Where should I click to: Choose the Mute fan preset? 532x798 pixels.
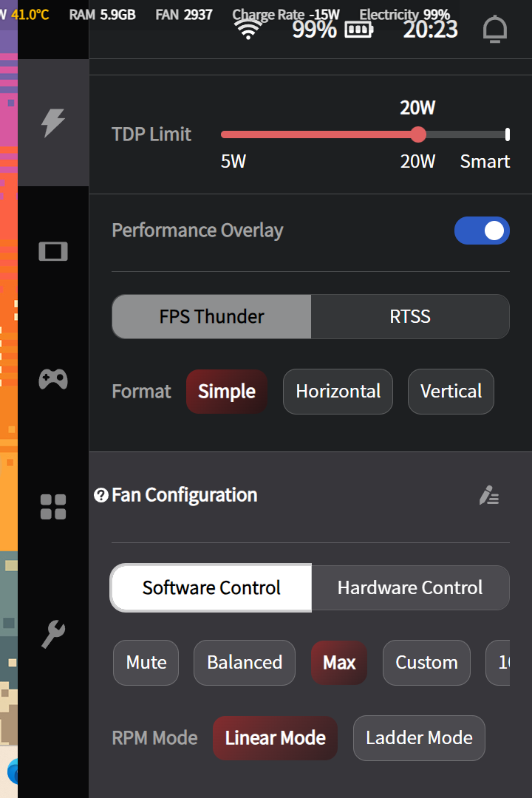(x=146, y=663)
